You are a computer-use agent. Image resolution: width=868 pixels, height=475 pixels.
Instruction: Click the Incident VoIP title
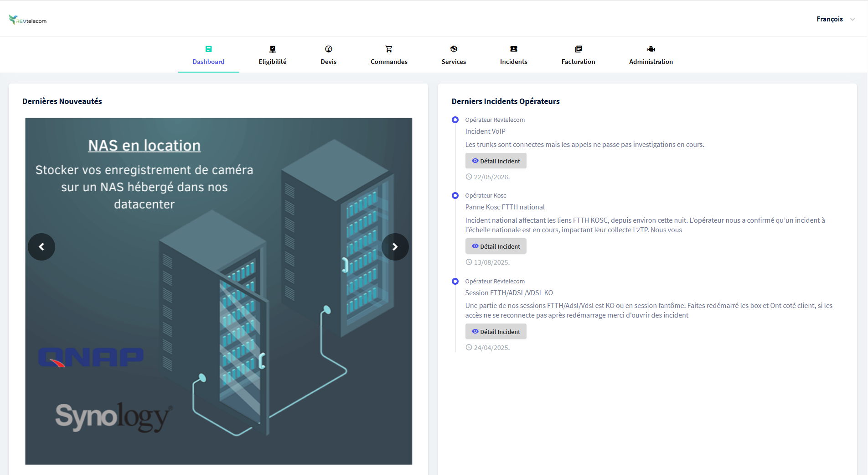(x=486, y=131)
